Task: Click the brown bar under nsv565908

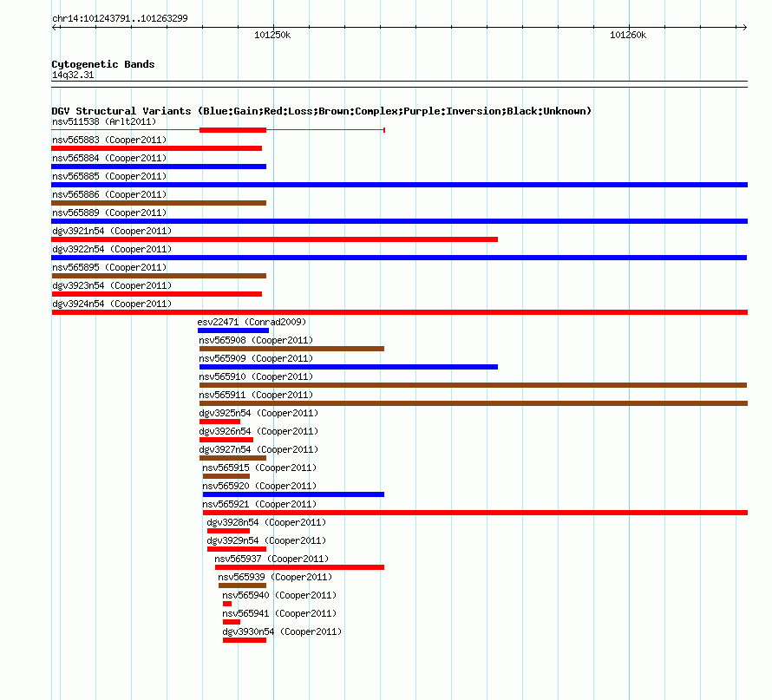Action: click(291, 349)
